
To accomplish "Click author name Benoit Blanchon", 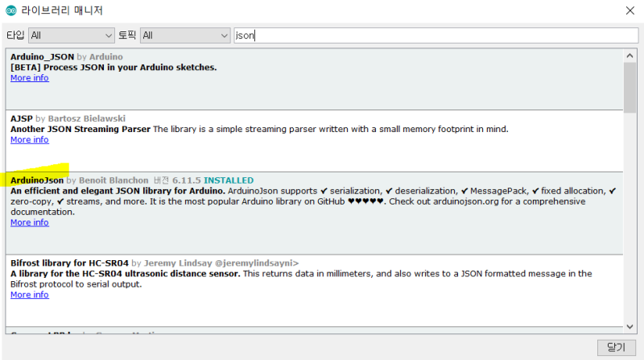I will point(114,180).
